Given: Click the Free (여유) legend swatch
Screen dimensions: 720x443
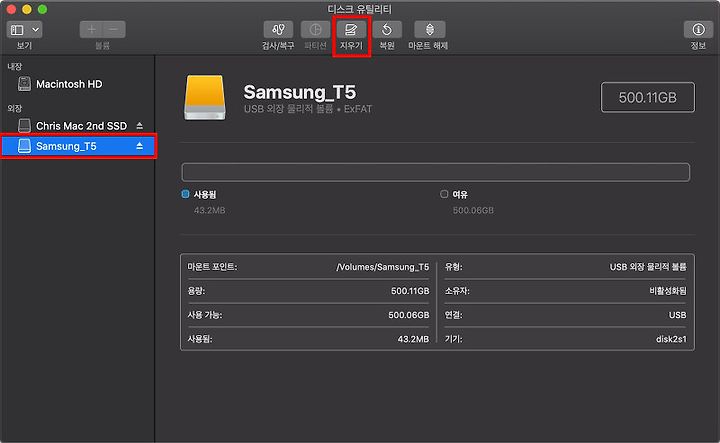Looking at the screenshot, I should [x=444, y=194].
